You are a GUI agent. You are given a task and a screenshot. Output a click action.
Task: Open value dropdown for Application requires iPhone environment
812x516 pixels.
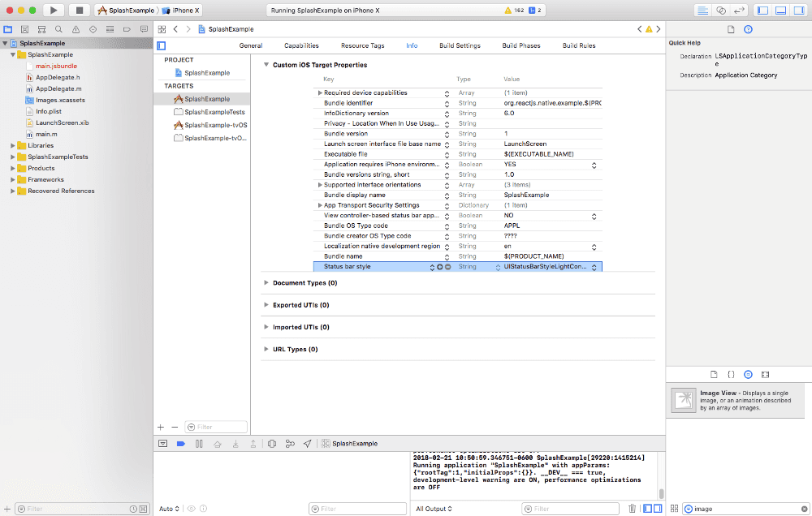click(594, 165)
